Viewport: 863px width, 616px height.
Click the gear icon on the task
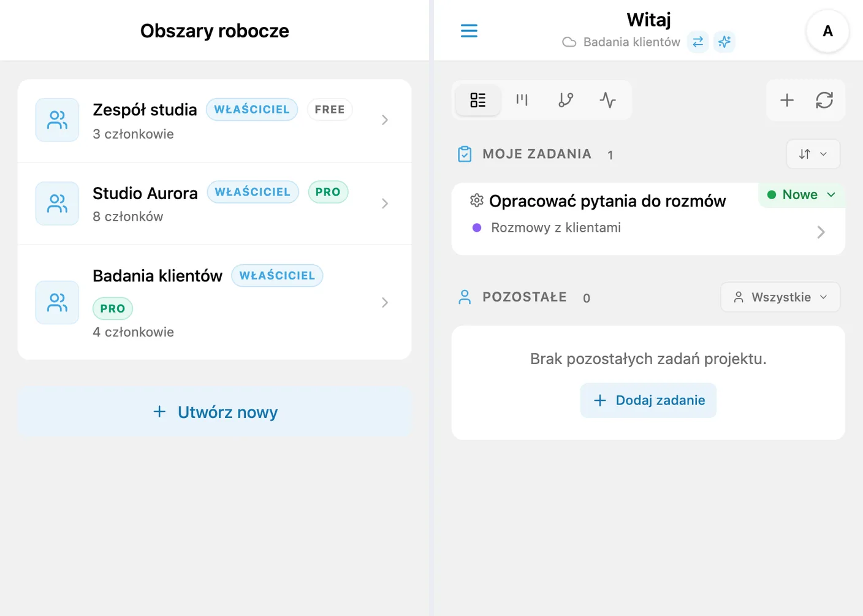coord(476,200)
